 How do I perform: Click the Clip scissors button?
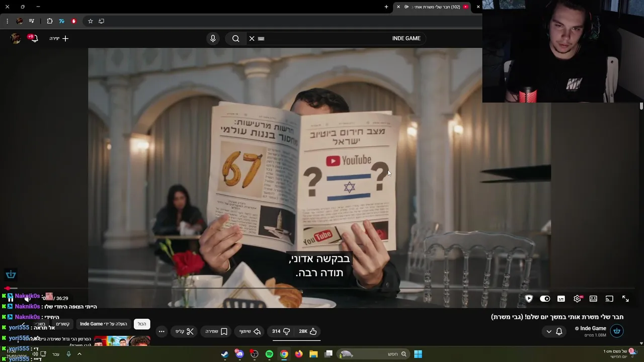(x=185, y=331)
